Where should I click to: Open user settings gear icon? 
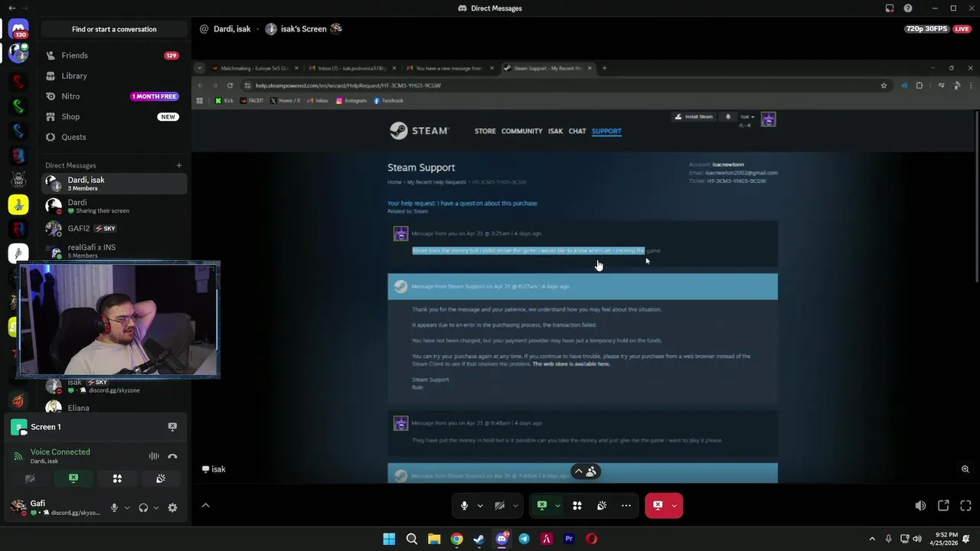coord(172,507)
